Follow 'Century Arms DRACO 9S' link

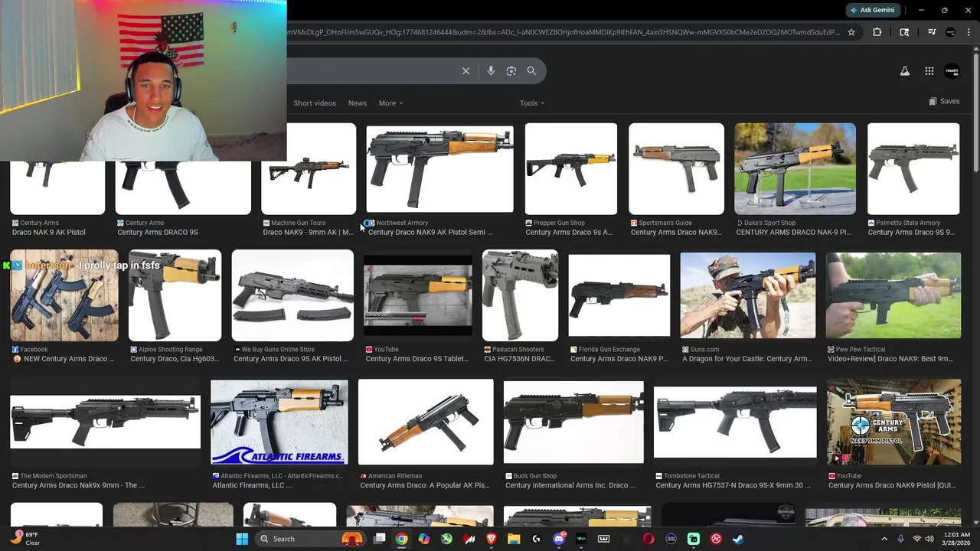tap(158, 232)
